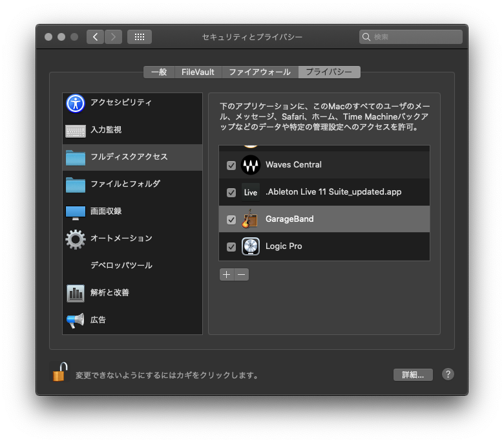Uncheck the Waves Central checkbox
The height and width of the screenshot is (443, 504).
click(231, 166)
